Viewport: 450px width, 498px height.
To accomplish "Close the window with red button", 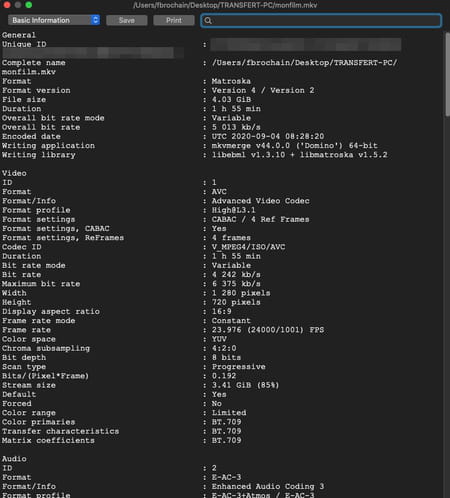I will click(7, 5).
